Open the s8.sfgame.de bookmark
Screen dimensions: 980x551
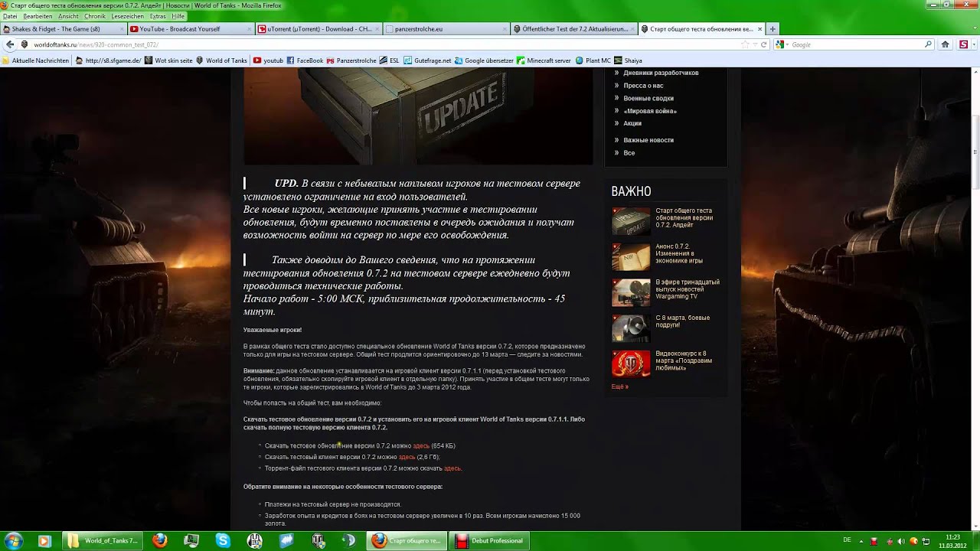coord(108,60)
